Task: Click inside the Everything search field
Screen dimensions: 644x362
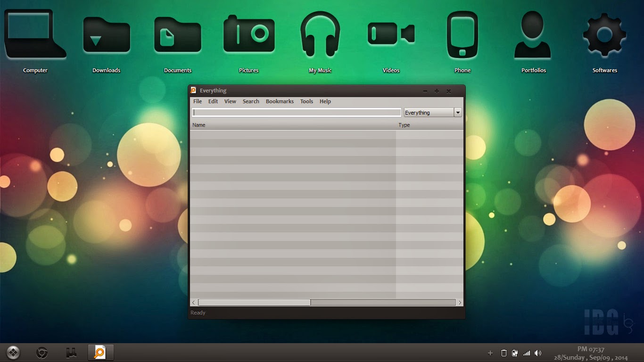Action: coord(296,112)
